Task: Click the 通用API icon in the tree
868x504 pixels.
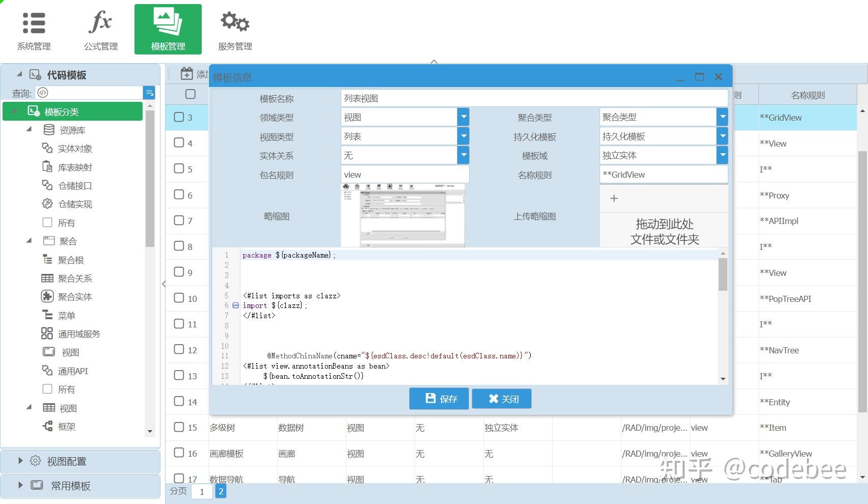Action: (x=47, y=371)
